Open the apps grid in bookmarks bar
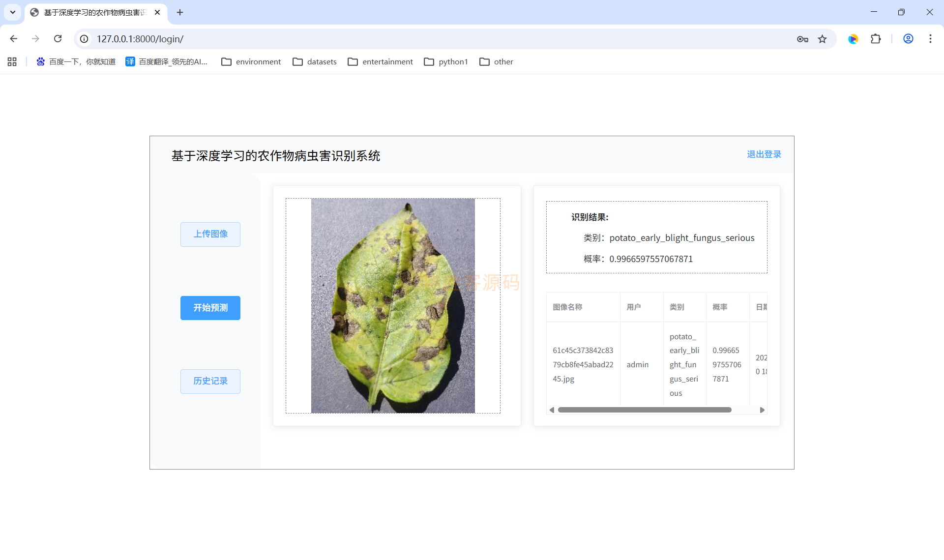This screenshot has width=944, height=560. [x=12, y=61]
